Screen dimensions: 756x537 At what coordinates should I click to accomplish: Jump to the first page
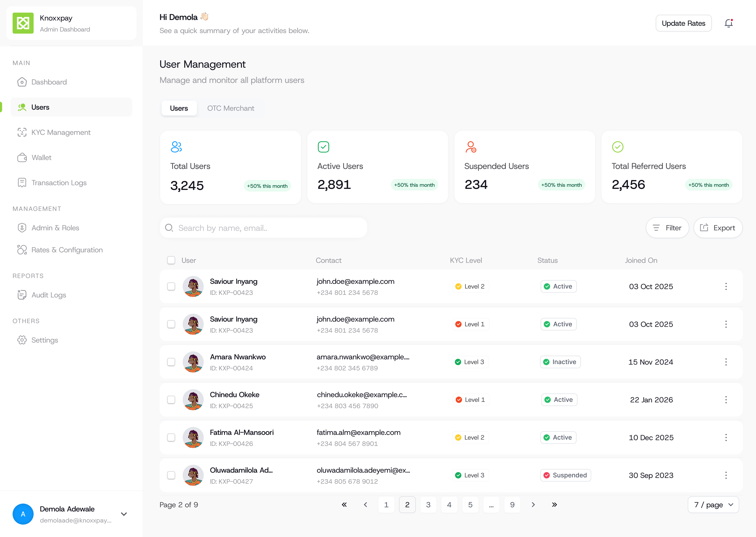[344, 505]
